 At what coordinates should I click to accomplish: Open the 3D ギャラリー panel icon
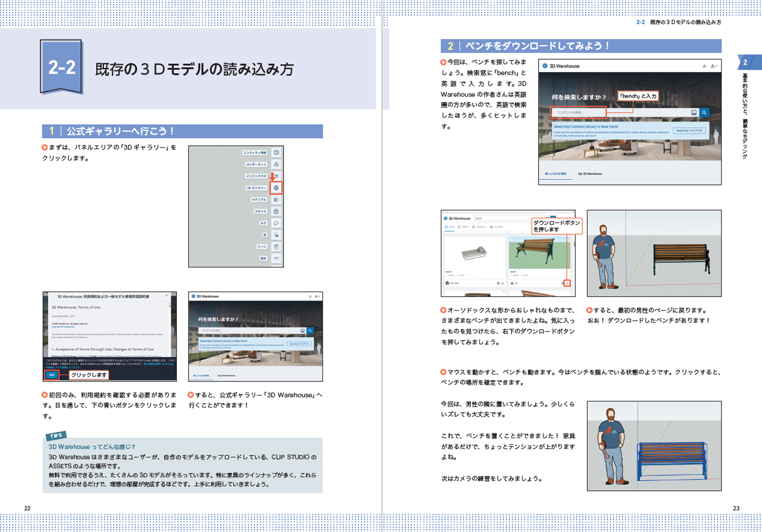click(276, 188)
